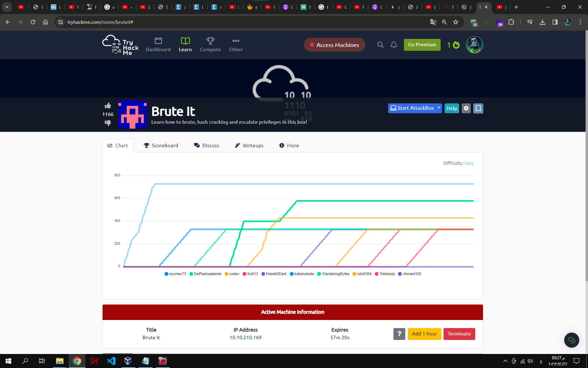Open media control icon in toolbar
This screenshot has width=588, height=368.
click(x=530, y=22)
